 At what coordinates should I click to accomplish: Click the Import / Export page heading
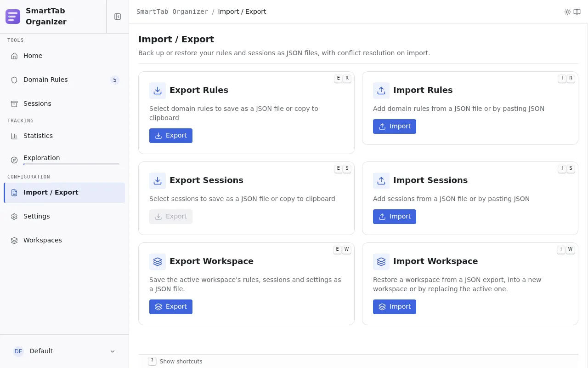click(176, 39)
